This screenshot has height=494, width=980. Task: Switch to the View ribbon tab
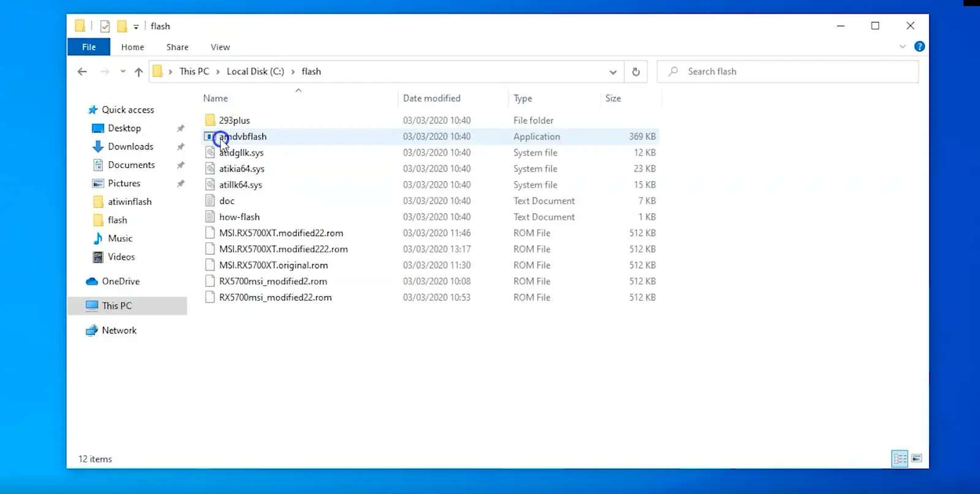coord(220,47)
